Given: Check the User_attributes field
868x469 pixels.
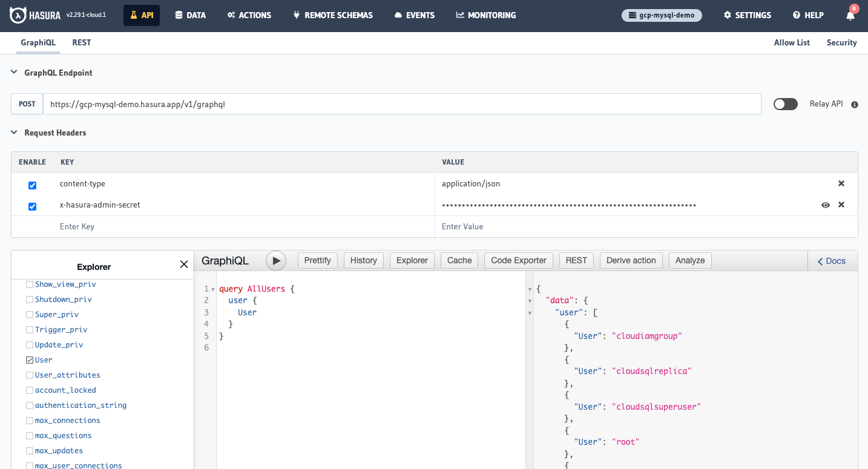Looking at the screenshot, I should [x=30, y=375].
